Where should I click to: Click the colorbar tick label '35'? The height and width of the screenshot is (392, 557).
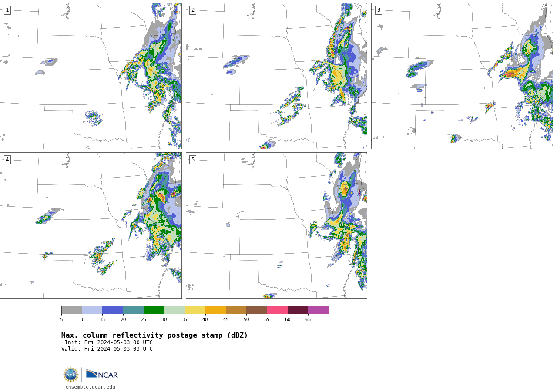(x=185, y=319)
